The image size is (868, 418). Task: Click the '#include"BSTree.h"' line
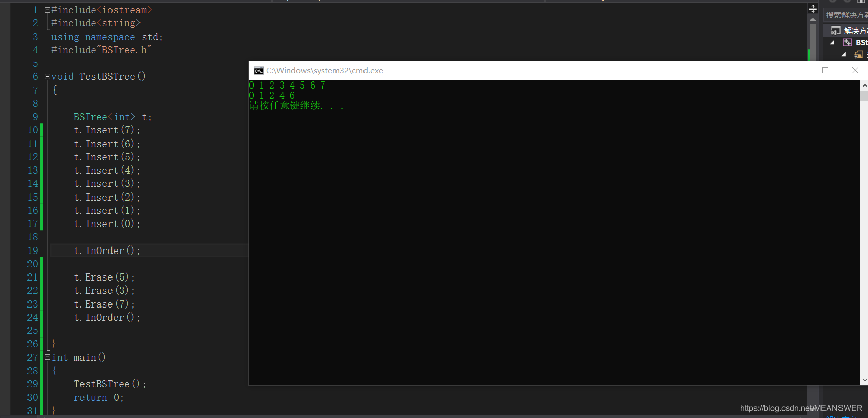(x=101, y=50)
